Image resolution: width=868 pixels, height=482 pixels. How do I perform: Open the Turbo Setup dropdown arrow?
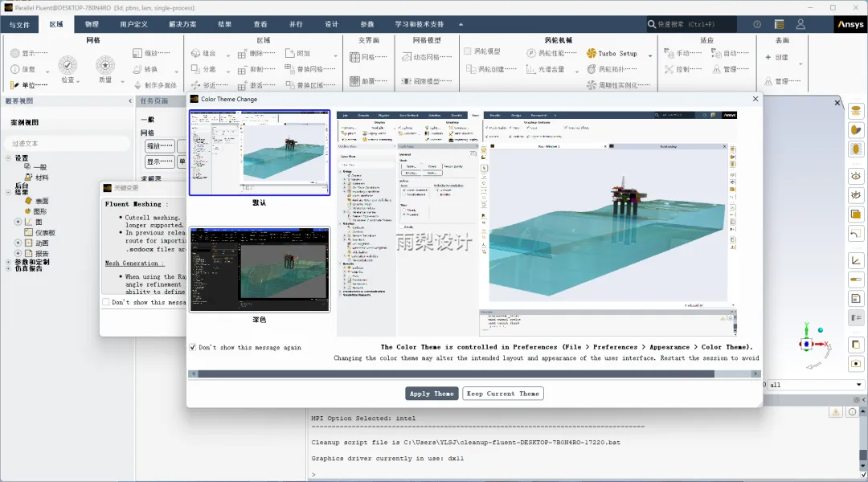650,55
